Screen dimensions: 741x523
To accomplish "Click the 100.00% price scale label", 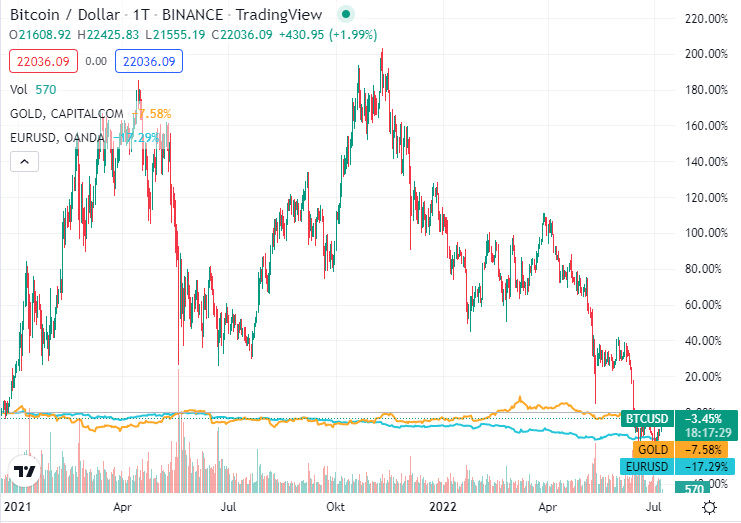I will [x=706, y=233].
